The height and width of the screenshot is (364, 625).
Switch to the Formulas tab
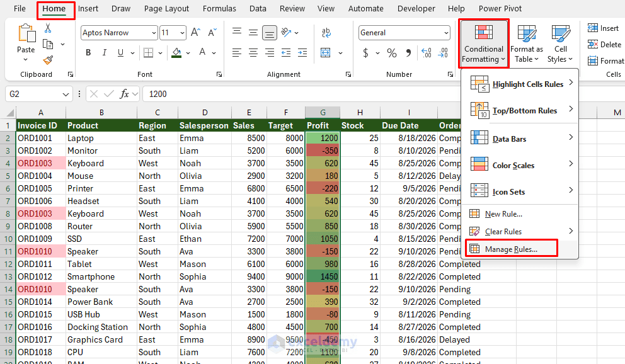pos(219,9)
